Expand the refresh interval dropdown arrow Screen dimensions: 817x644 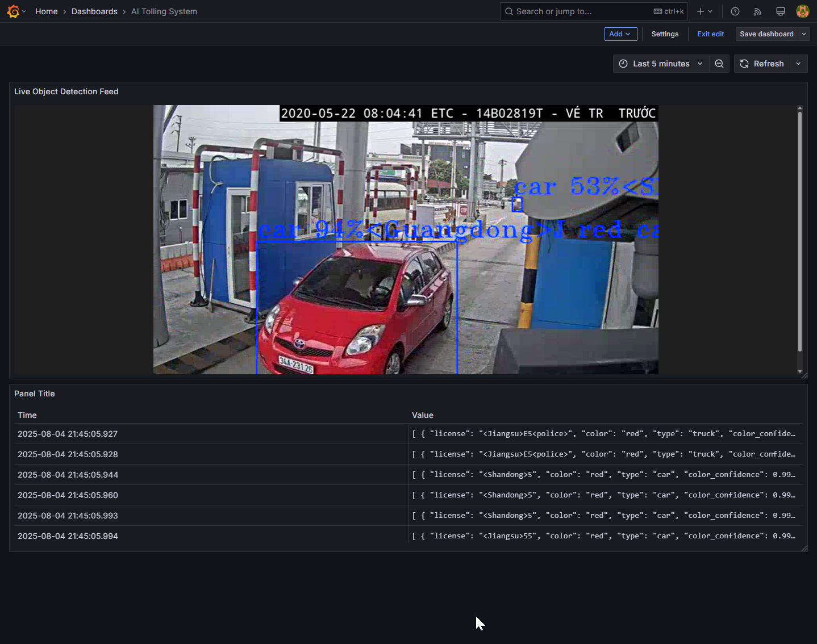click(798, 64)
